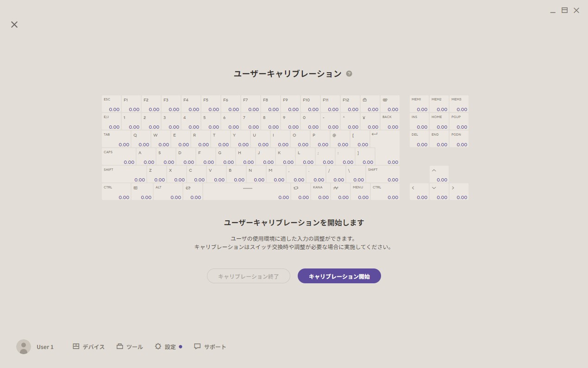Select the 設定 menu item at the bottom
588x368 pixels.
point(169,346)
